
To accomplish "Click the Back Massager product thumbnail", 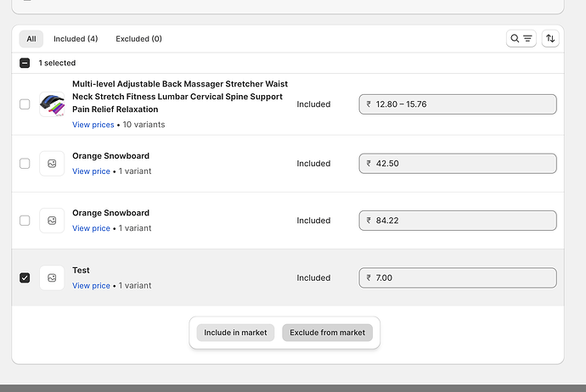I will (52, 104).
